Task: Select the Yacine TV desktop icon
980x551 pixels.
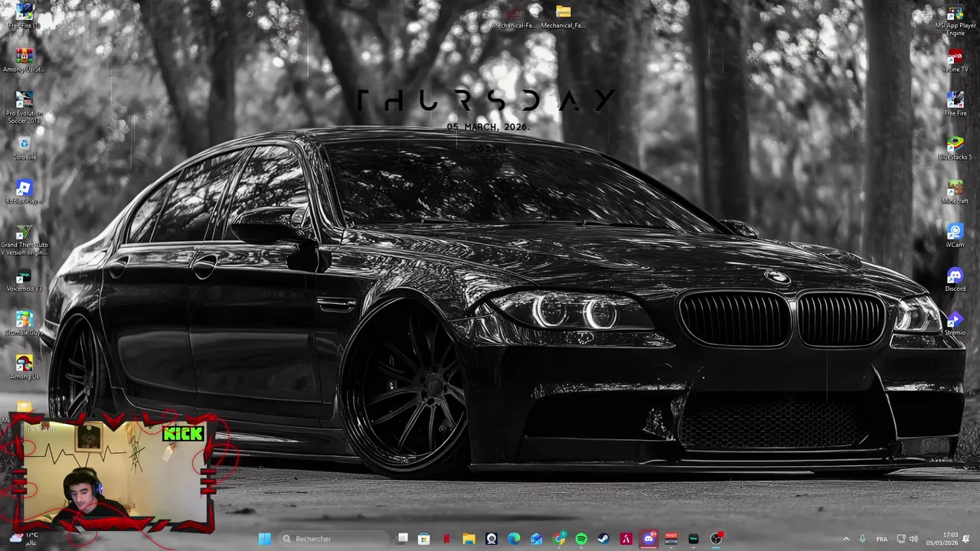Action: coord(955,60)
